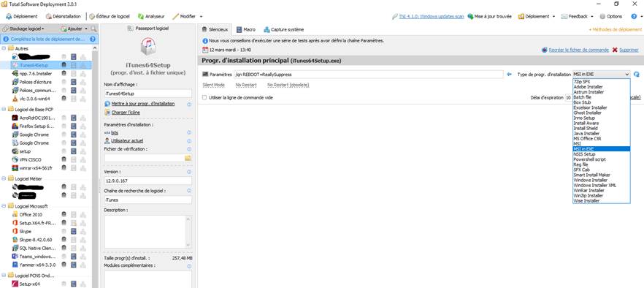
Task: Collapse the Autres folder group
Action: tap(4, 48)
